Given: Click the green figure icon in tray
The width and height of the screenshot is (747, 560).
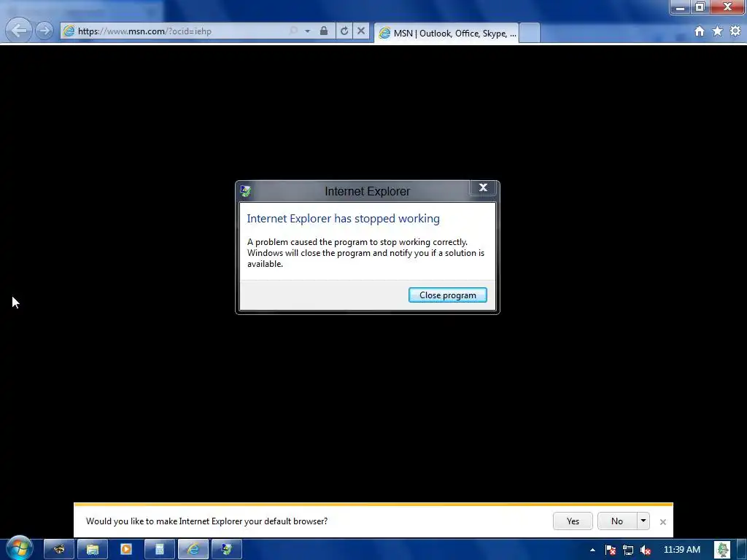Looking at the screenshot, I should (x=722, y=550).
